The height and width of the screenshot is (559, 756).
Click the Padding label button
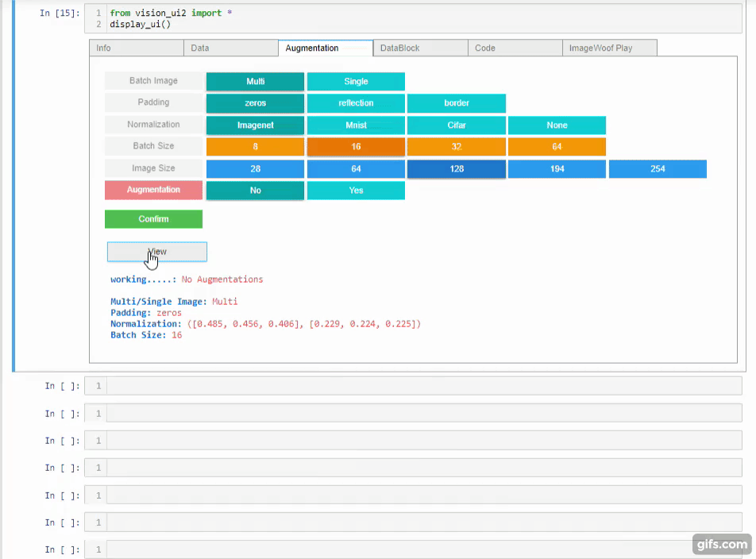point(154,102)
